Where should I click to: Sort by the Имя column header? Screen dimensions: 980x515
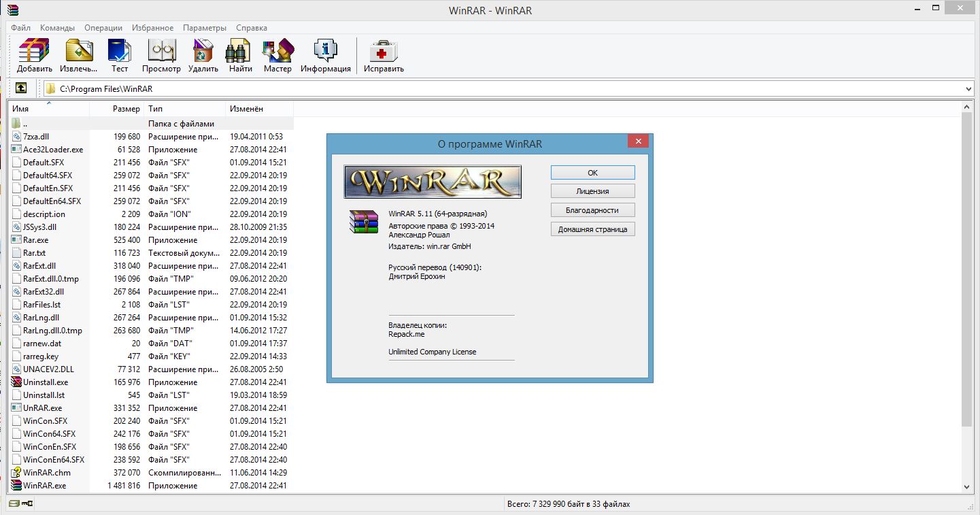pyautogui.click(x=49, y=109)
